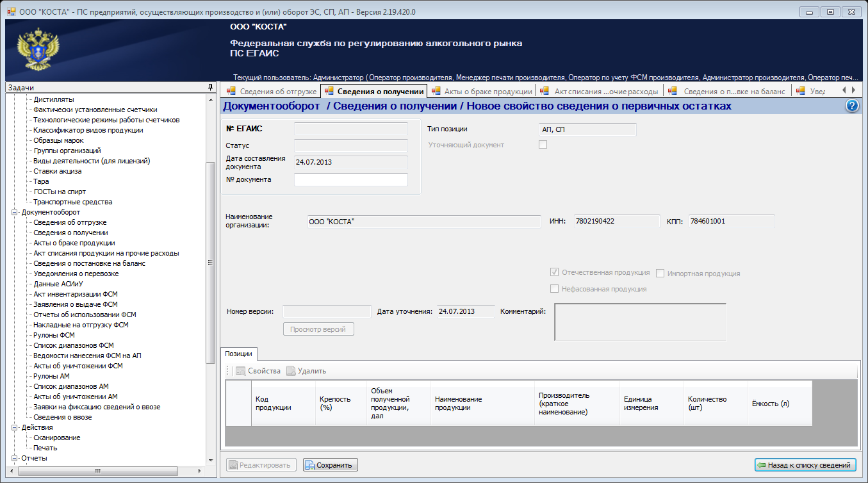Collapse the Отчеты tree node
The image size is (868, 483).
click(14, 458)
